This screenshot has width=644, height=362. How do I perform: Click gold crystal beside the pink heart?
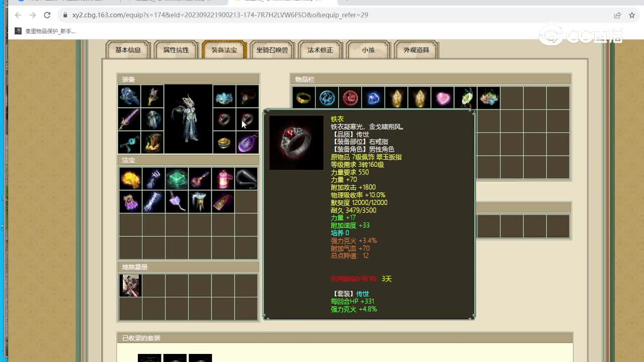[419, 98]
